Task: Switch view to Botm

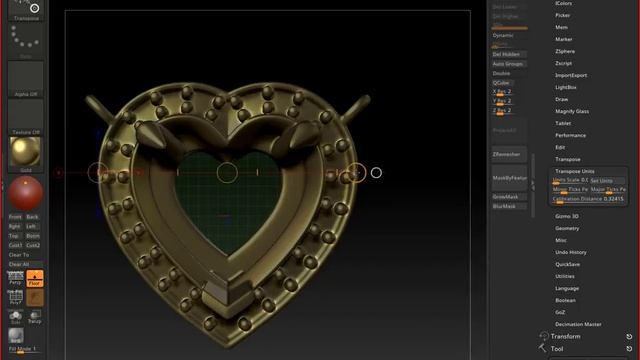Action: (33, 236)
